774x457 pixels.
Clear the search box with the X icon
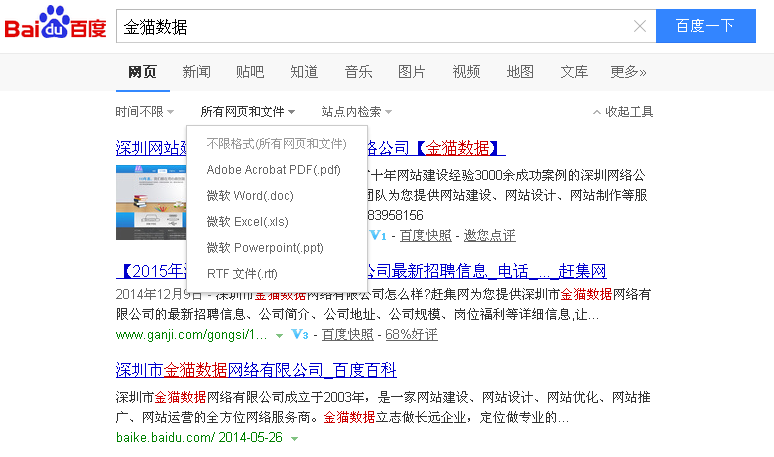point(640,26)
